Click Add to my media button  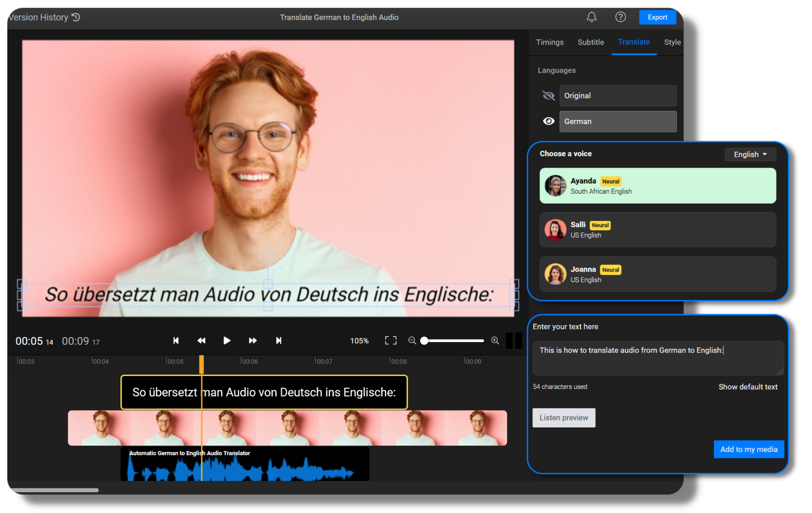tap(749, 449)
